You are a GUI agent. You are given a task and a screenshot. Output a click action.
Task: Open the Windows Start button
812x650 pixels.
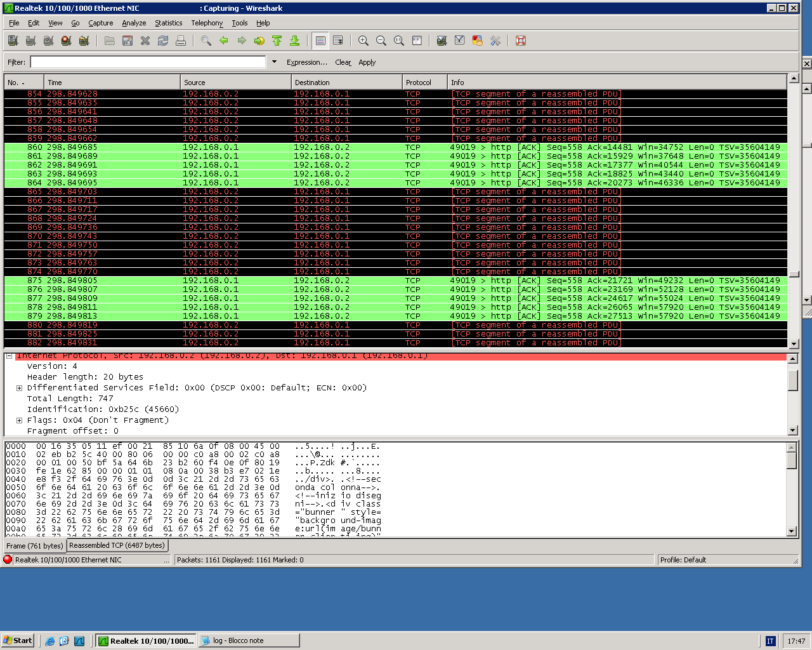pyautogui.click(x=18, y=640)
